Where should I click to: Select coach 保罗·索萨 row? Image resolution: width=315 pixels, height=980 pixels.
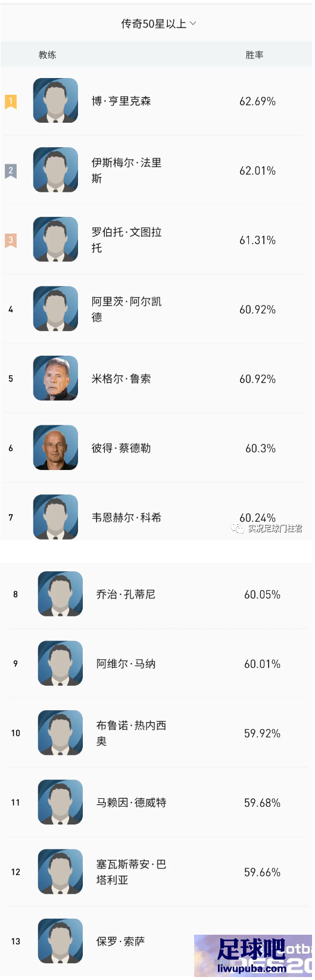click(x=157, y=941)
